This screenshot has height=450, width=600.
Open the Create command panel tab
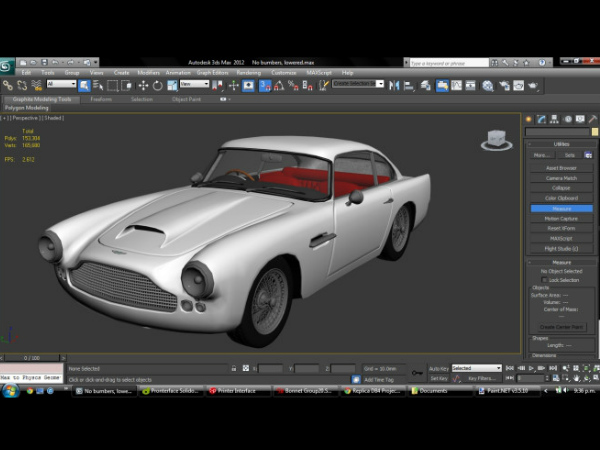[x=531, y=119]
